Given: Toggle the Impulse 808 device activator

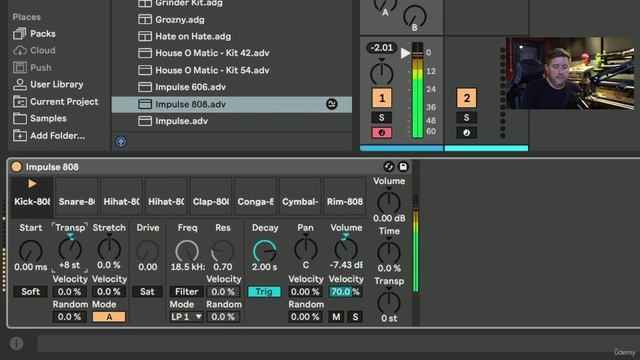Looking at the screenshot, I should (17, 167).
